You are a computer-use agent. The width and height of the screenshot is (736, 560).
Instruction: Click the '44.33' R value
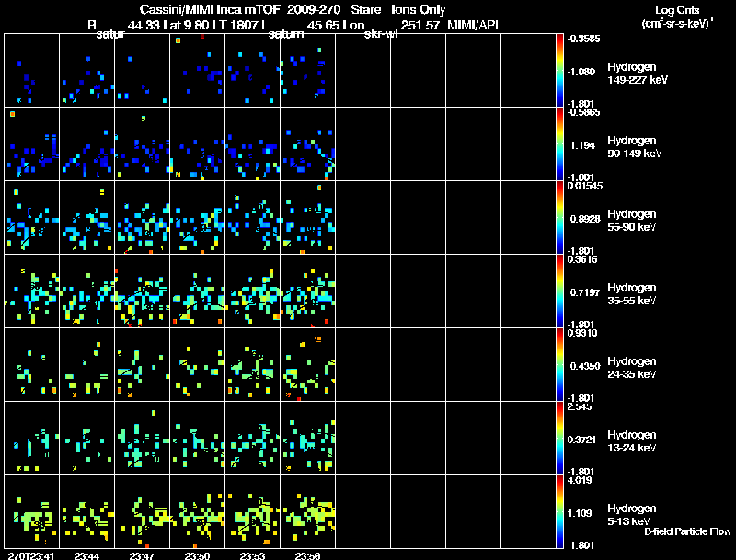coord(144,26)
